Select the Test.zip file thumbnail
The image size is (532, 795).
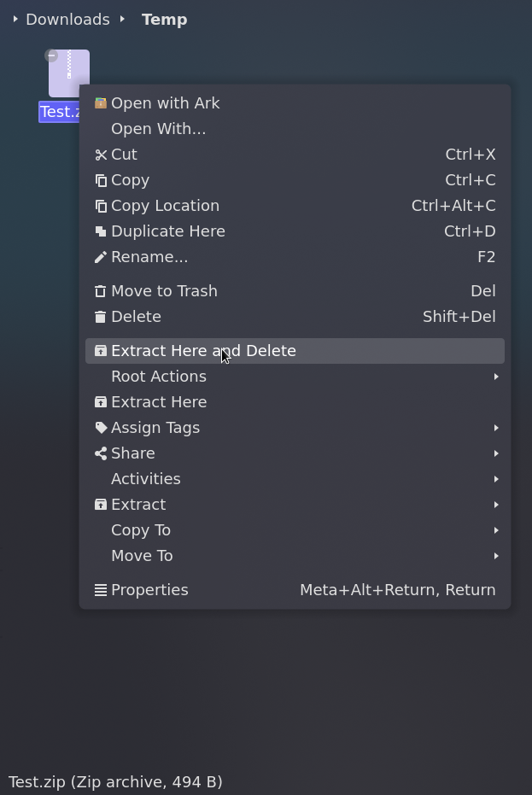69,73
